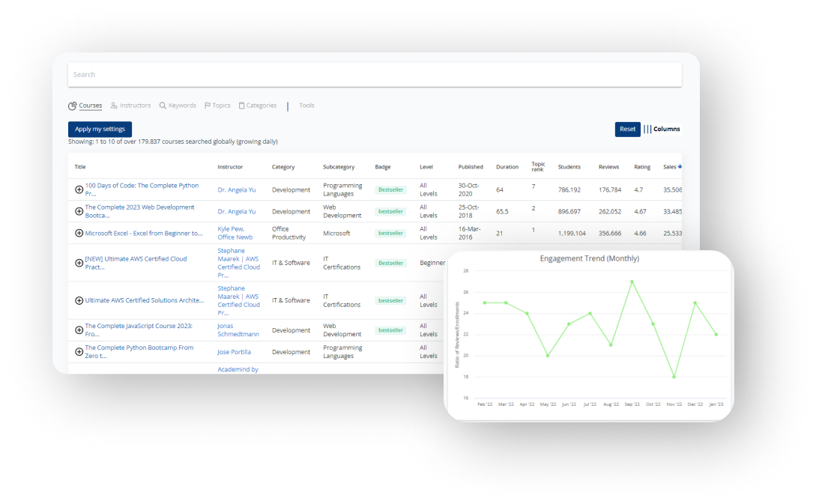Switch to the Instructors tab
This screenshot has height=504, width=816.
coord(135,106)
